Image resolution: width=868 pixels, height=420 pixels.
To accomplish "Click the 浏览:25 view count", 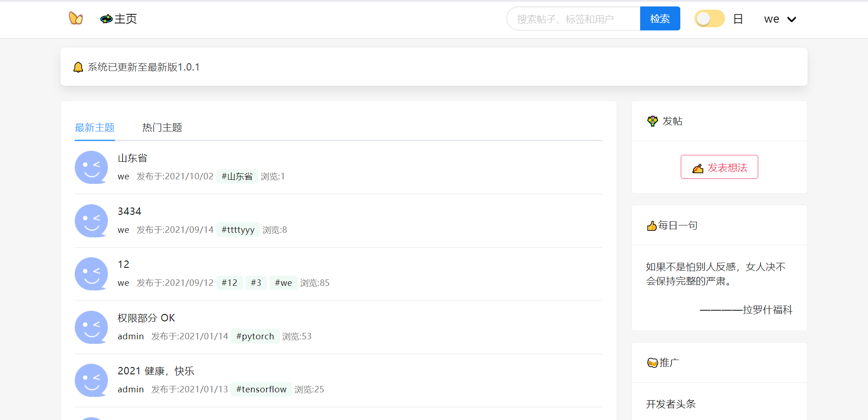I will (309, 389).
